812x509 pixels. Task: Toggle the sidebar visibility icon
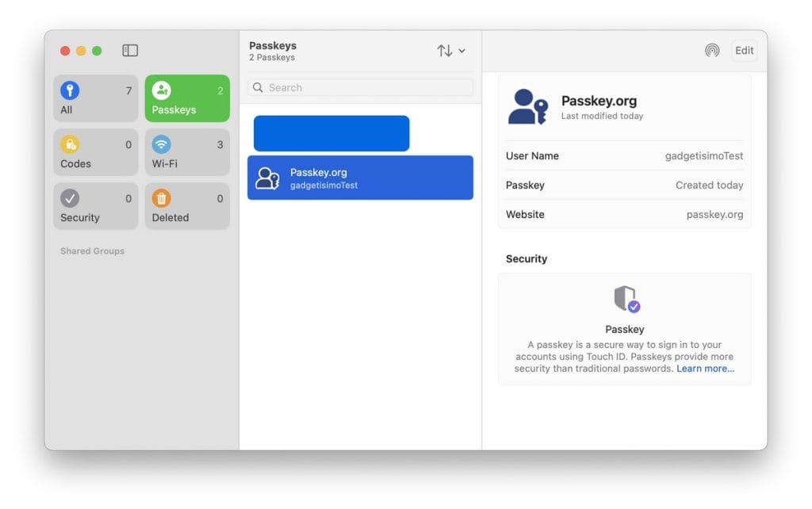[x=130, y=50]
